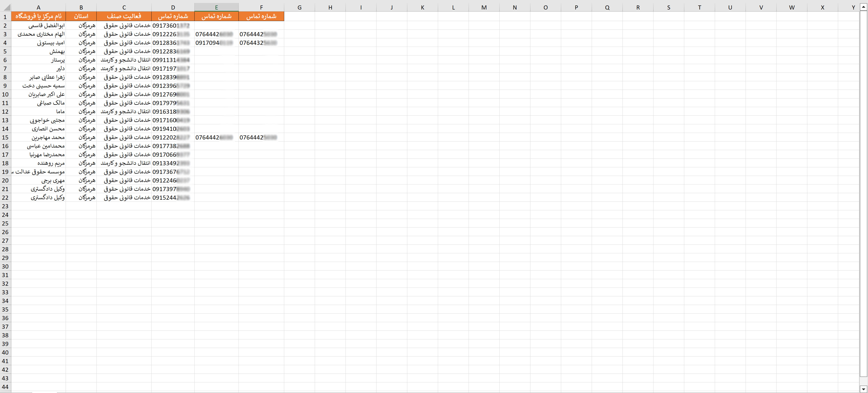
Task: Select column B header
Action: pos(81,7)
